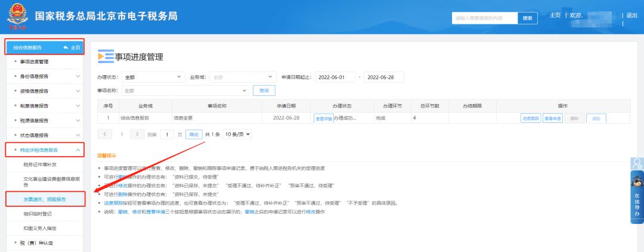Click 退出 link in top bar
Image resolution: width=644 pixels, height=252 pixels.
click(x=631, y=15)
